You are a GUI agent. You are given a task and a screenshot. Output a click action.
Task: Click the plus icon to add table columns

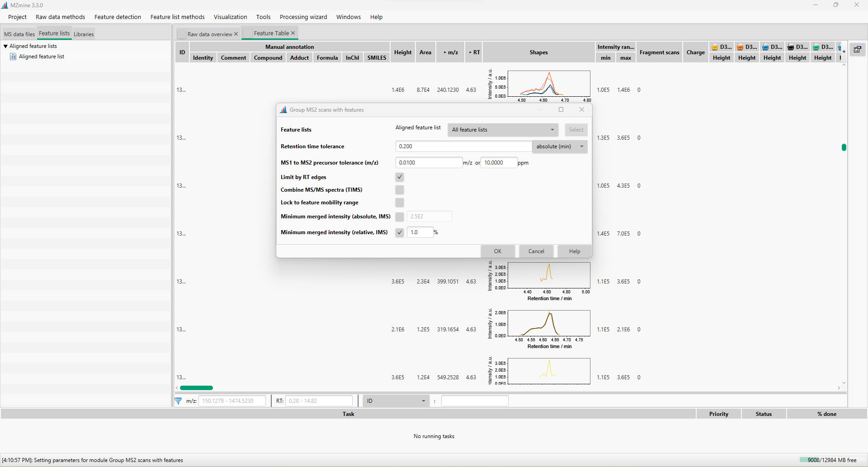click(844, 51)
